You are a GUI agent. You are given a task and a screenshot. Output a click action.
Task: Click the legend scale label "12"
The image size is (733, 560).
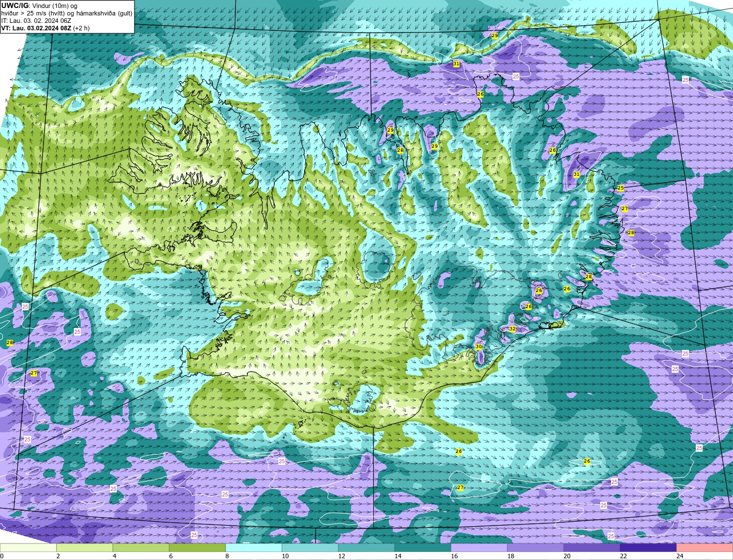point(341,556)
